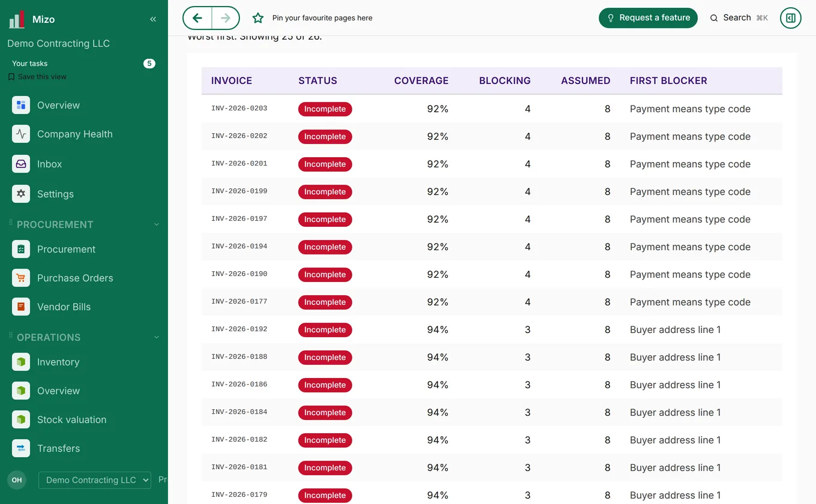Click Request a feature button
The width and height of the screenshot is (816, 504).
click(648, 18)
